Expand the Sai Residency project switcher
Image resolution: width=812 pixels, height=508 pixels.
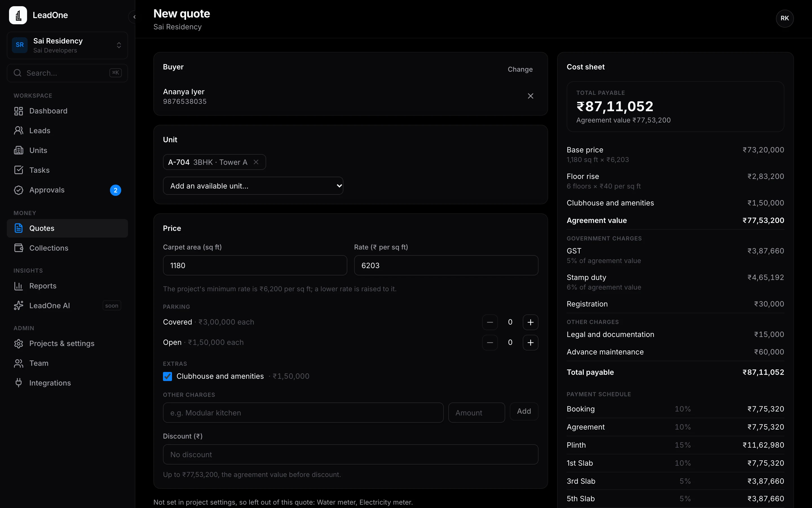tap(67, 45)
